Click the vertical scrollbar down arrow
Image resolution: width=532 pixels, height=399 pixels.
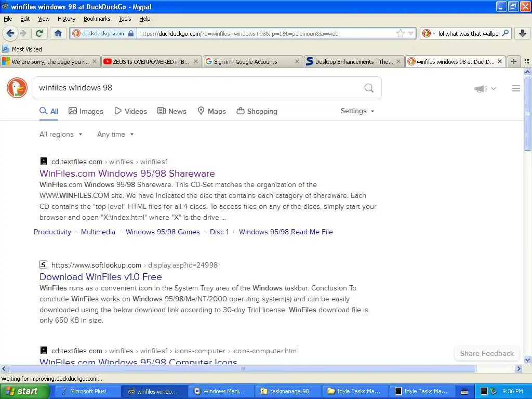(527, 360)
